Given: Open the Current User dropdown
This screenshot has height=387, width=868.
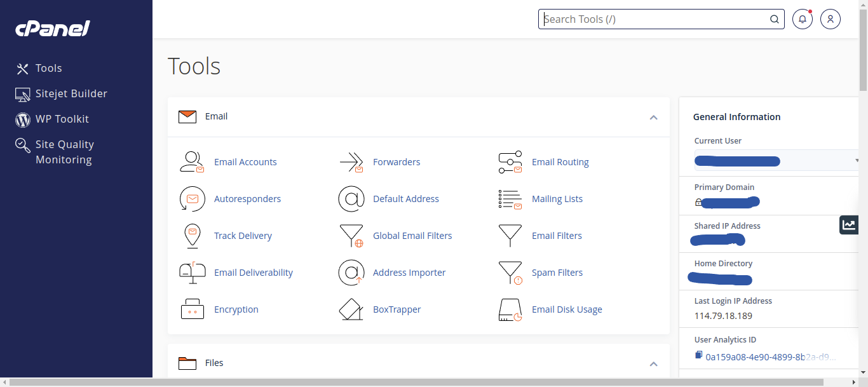Looking at the screenshot, I should (857, 161).
